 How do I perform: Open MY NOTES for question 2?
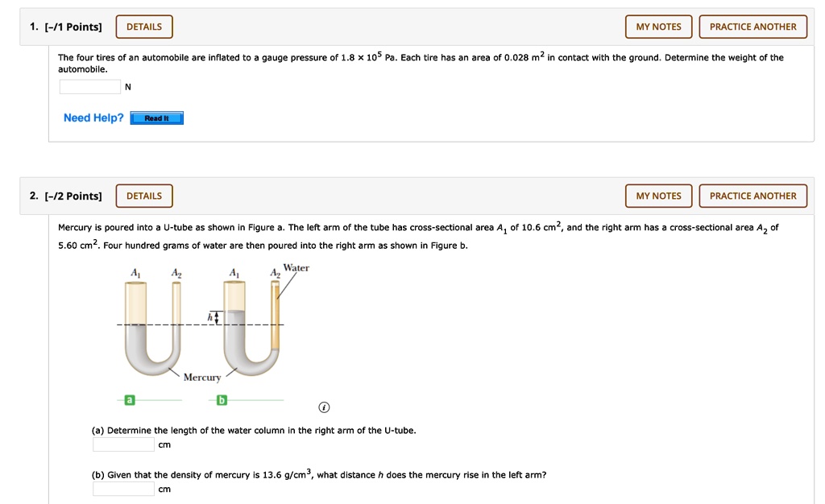pyautogui.click(x=658, y=196)
